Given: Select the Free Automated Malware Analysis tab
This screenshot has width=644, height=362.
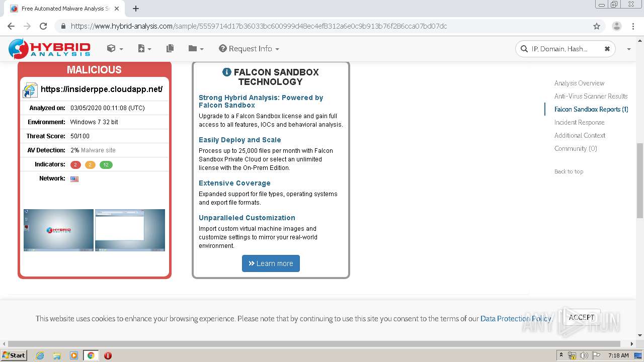Looking at the screenshot, I should (x=64, y=9).
